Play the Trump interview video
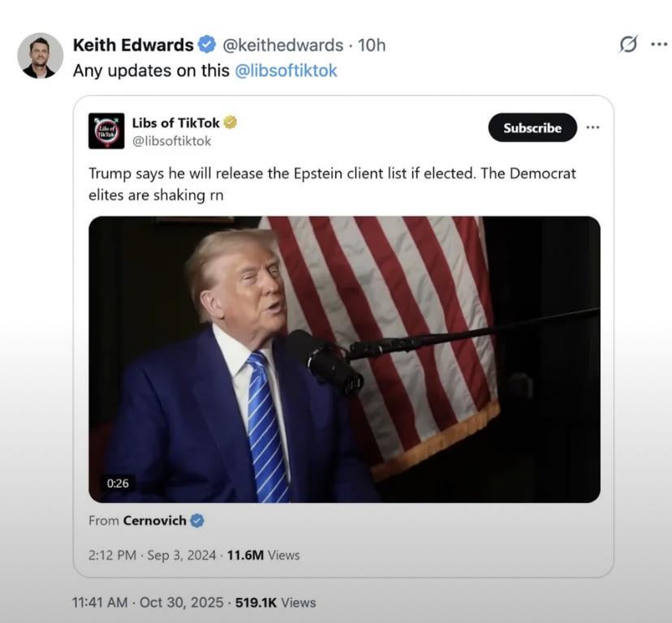This screenshot has width=672, height=623. (x=344, y=359)
